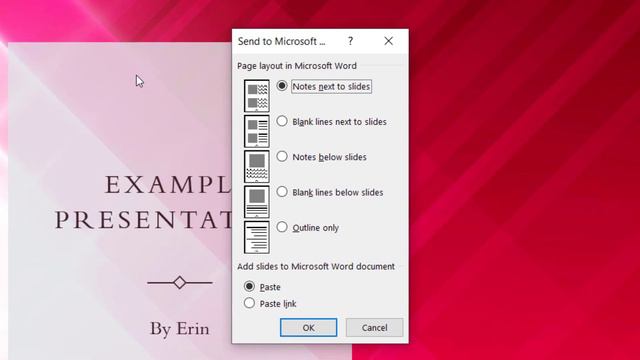Click the 'Page layout in Microsoft Word' label
Screen dimensions: 640x360
[297, 66]
